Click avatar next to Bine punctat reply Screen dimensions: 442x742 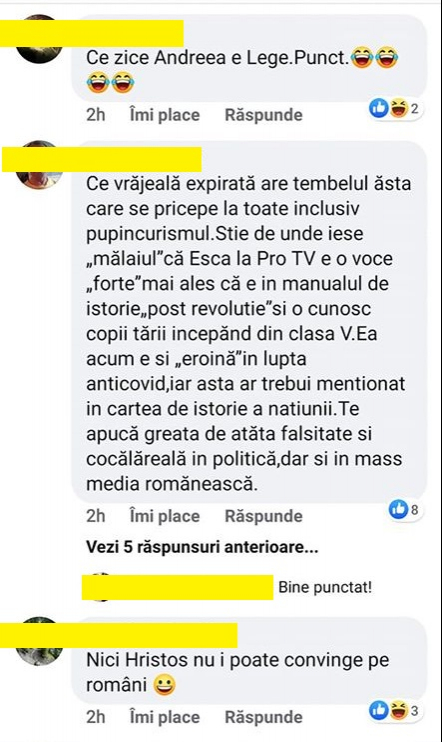(102, 587)
